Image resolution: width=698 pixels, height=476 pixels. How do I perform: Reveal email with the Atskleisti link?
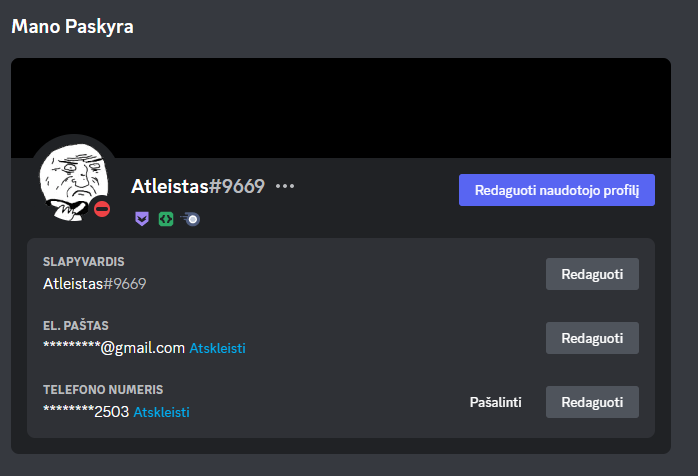pos(217,348)
